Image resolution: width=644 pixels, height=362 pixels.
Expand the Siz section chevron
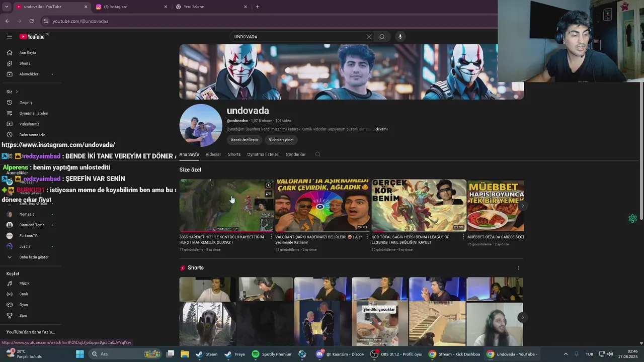point(17,92)
